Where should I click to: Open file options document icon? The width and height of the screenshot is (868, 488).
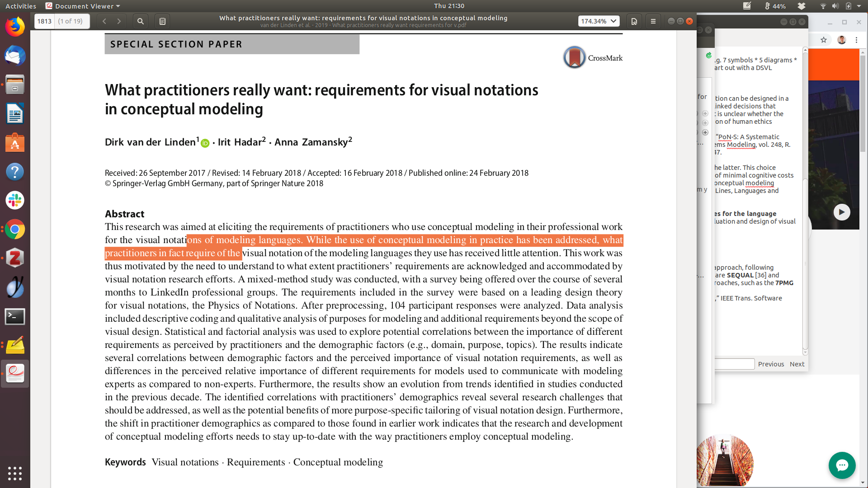(634, 21)
